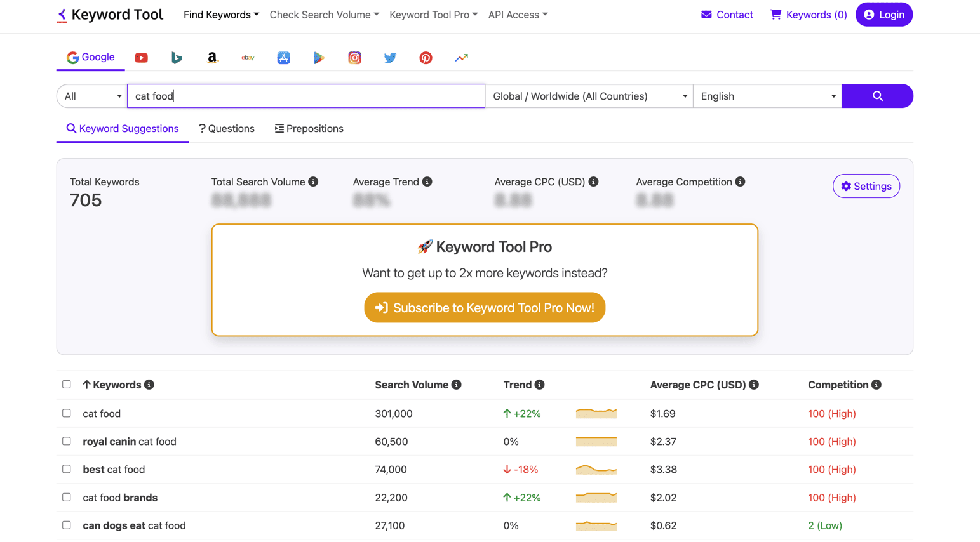
Task: Click the Contact link
Action: coord(727,15)
